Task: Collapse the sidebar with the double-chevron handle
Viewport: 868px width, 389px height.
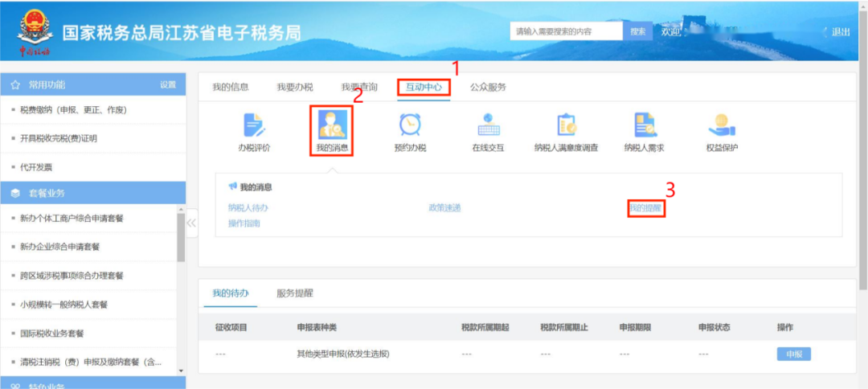Action: pyautogui.click(x=191, y=223)
